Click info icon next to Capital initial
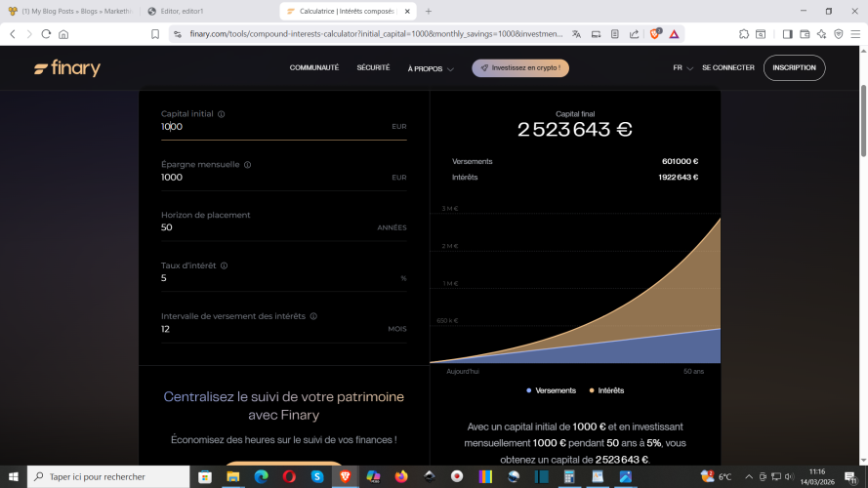The height and width of the screenshot is (488, 868). 222,114
